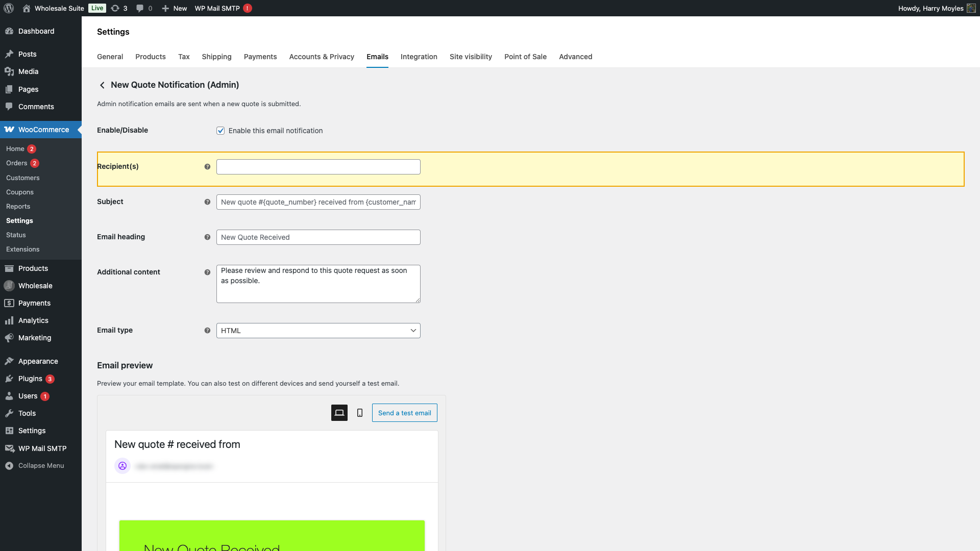Open the Analytics sidebar section
Image resolution: width=980 pixels, height=551 pixels.
pos(33,320)
